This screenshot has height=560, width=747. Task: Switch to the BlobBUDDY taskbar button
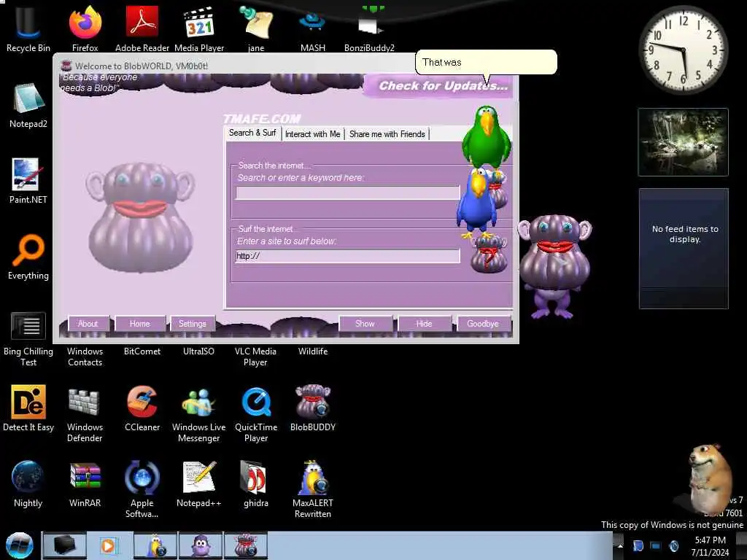246,545
